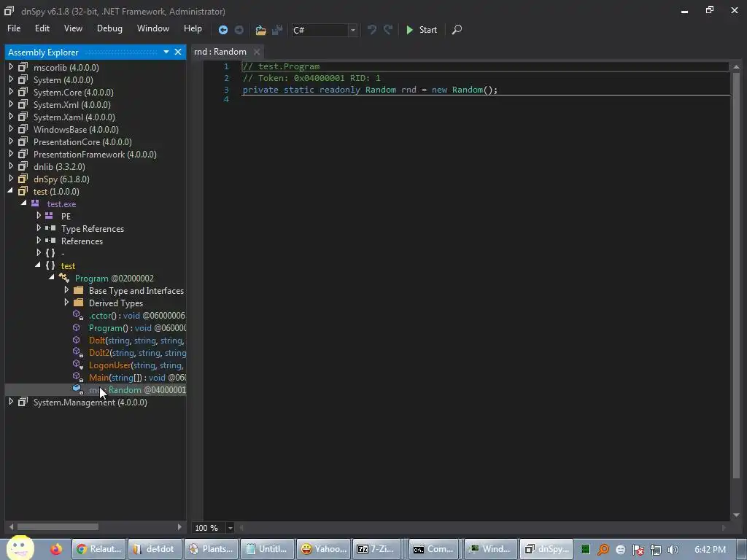Click the Start debugging play icon
This screenshot has width=747, height=560.
click(409, 30)
